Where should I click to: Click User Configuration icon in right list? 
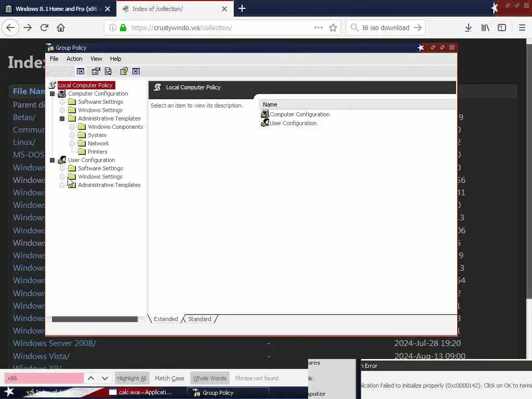point(264,123)
